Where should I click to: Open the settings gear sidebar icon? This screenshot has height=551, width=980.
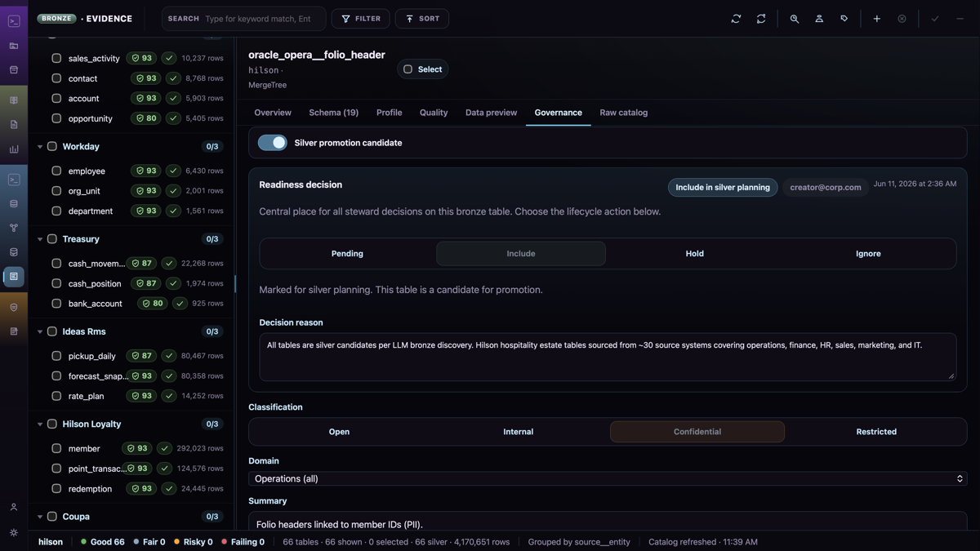(x=14, y=532)
